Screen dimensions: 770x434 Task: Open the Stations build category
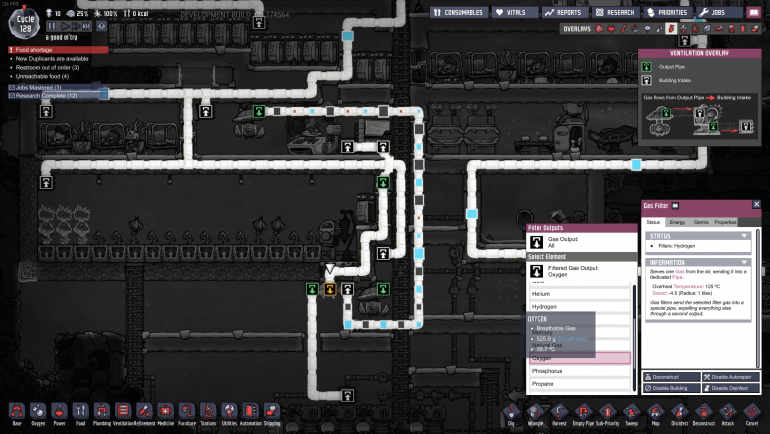pyautogui.click(x=208, y=414)
